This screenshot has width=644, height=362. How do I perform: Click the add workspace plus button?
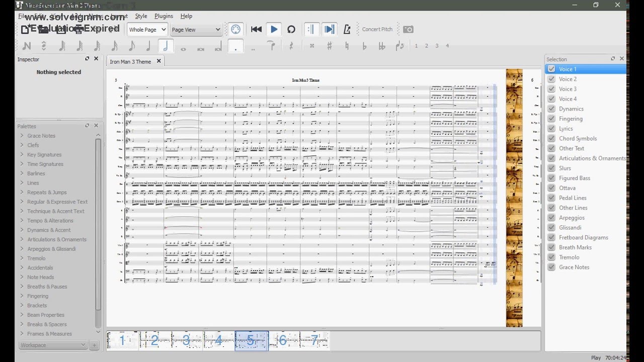94,345
